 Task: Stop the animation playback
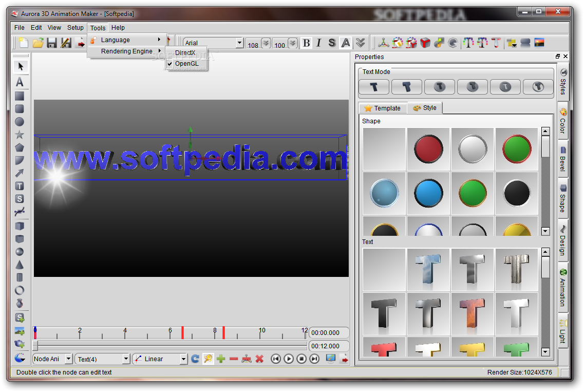[302, 359]
